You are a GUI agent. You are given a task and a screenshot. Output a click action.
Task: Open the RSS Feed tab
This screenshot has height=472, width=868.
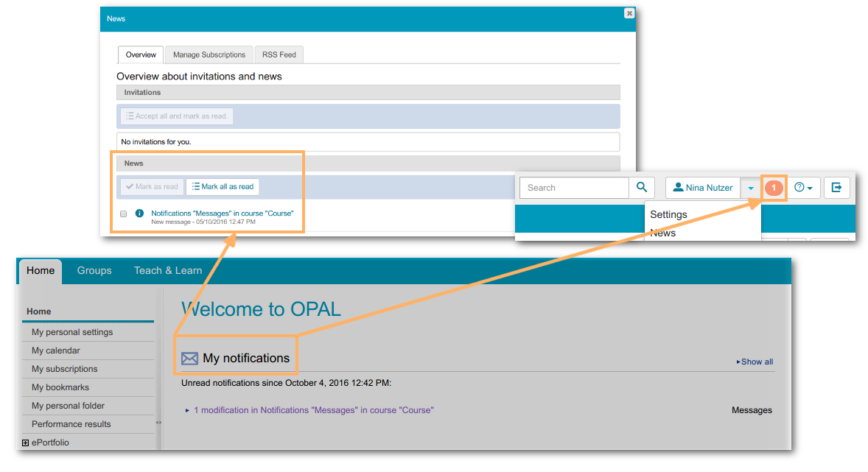(279, 54)
